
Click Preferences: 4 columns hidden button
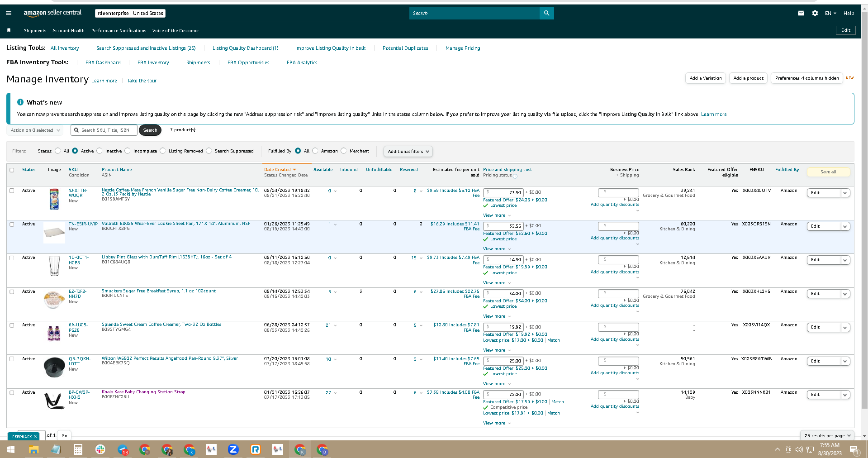[x=806, y=78]
